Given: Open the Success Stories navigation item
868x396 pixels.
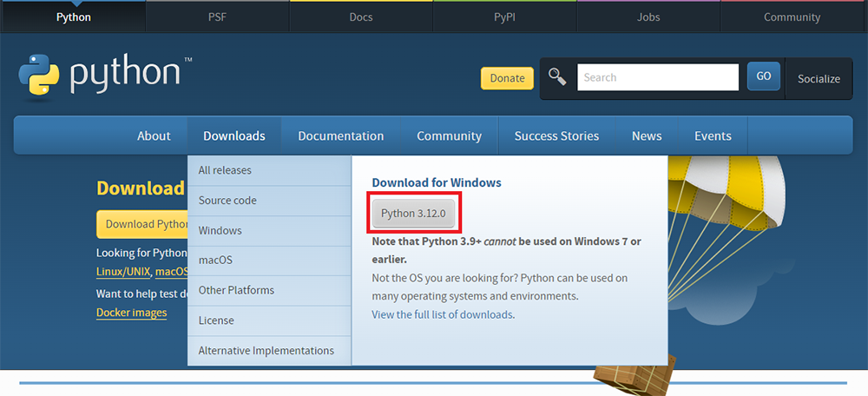Looking at the screenshot, I should click(x=557, y=135).
